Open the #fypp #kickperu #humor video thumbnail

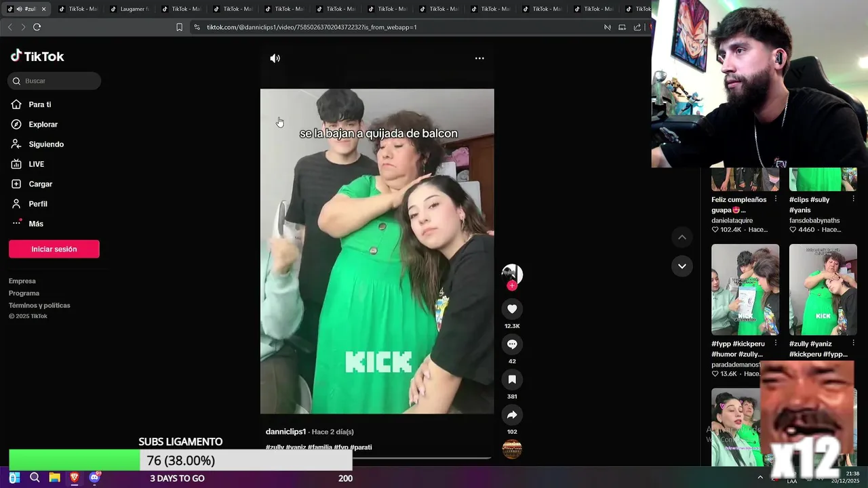[745, 289]
